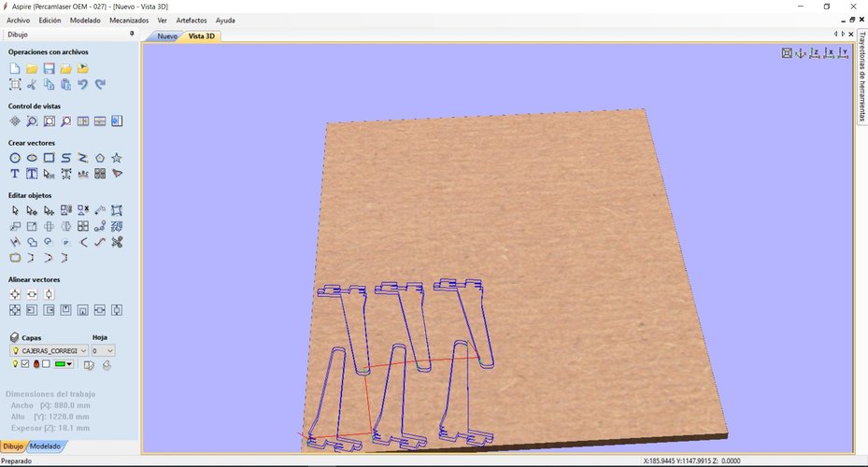Open the green layer color dropdown

click(x=64, y=364)
